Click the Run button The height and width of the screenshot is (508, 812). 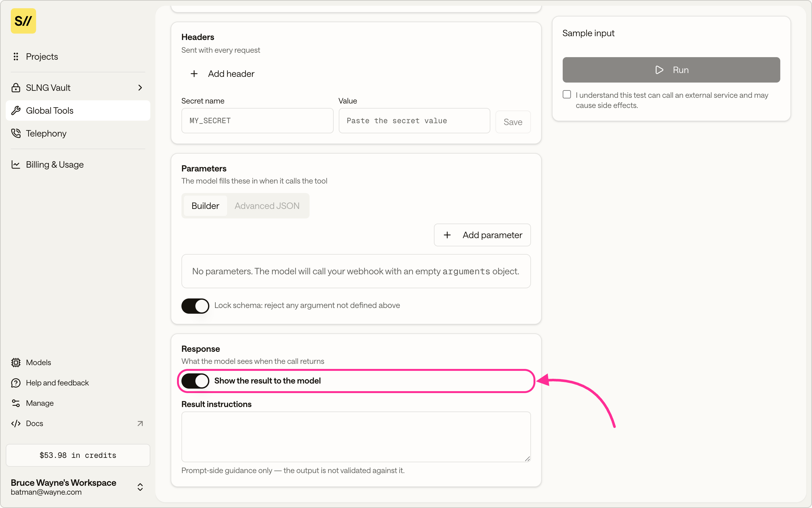tap(671, 70)
